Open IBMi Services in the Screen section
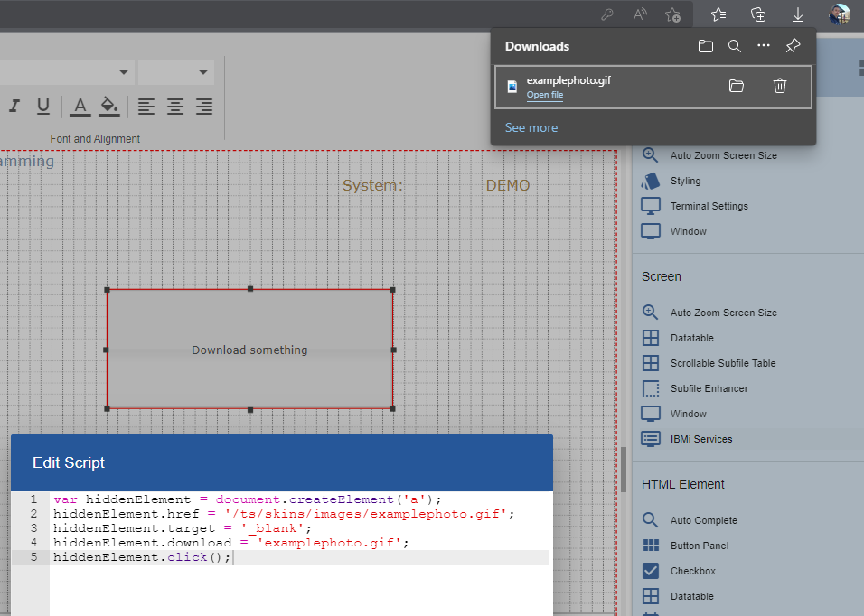Viewport: 864px width, 616px height. (x=700, y=439)
